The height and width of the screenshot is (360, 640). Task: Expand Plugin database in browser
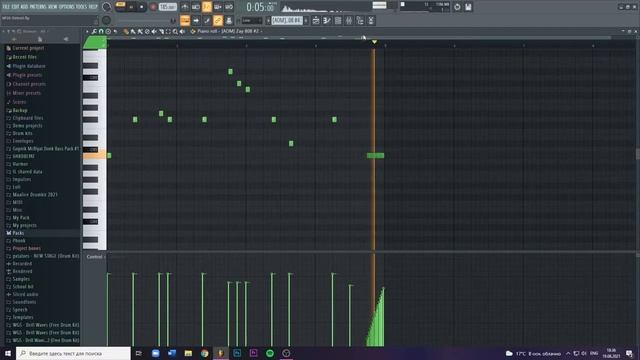[x=29, y=66]
